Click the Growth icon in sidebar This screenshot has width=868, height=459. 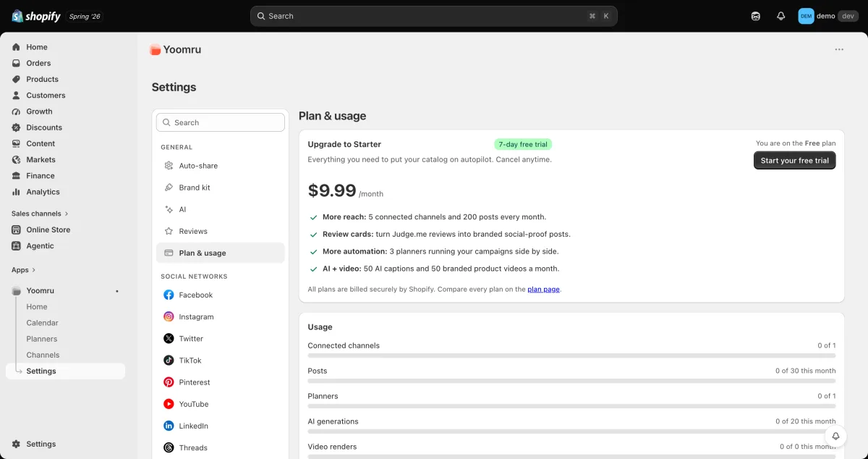pyautogui.click(x=16, y=111)
